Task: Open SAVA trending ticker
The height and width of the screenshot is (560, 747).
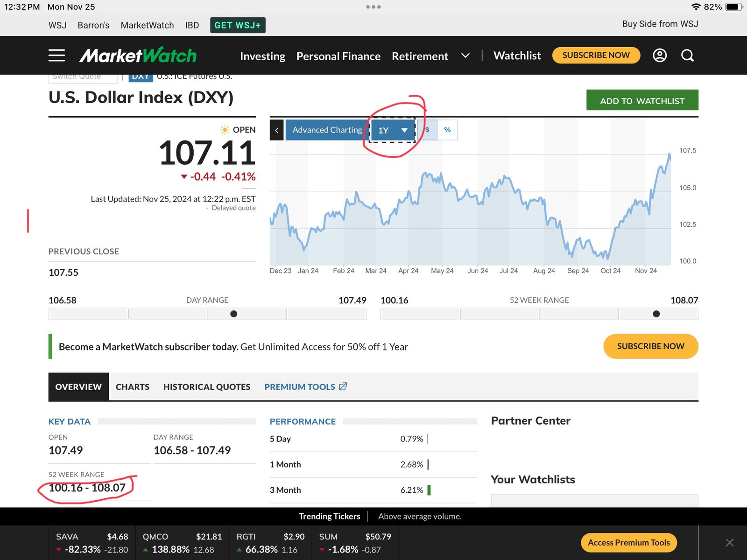Action: pos(92,543)
